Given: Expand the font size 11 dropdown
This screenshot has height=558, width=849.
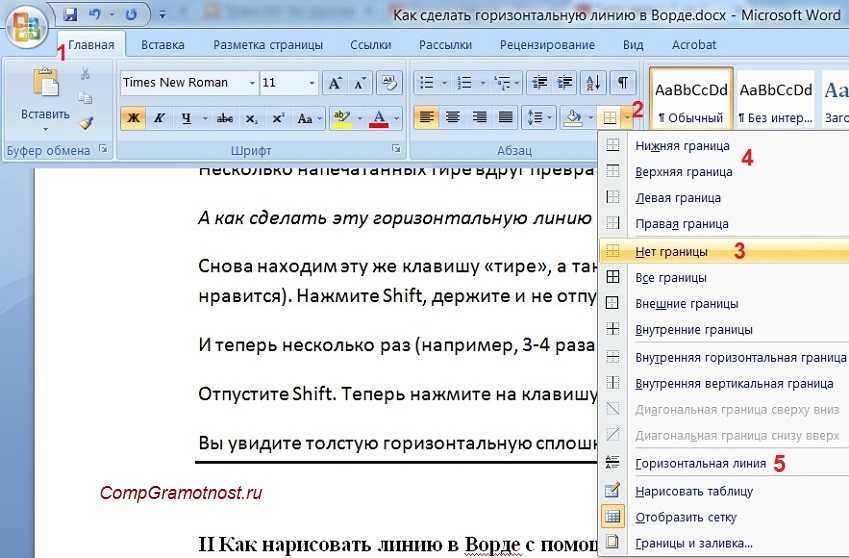Looking at the screenshot, I should pyautogui.click(x=313, y=83).
